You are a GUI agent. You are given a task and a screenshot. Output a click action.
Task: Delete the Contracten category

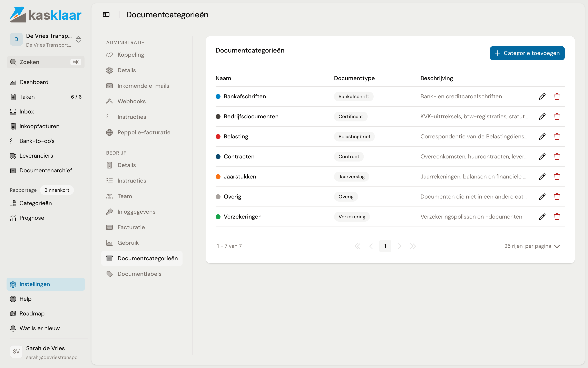point(557,156)
